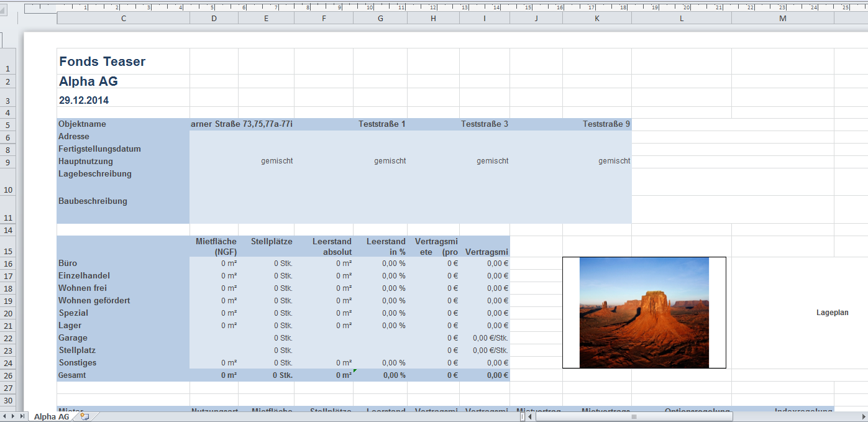The width and height of the screenshot is (868, 422).
Task: Click the horizontal scrollbar left arrow
Action: (530, 416)
